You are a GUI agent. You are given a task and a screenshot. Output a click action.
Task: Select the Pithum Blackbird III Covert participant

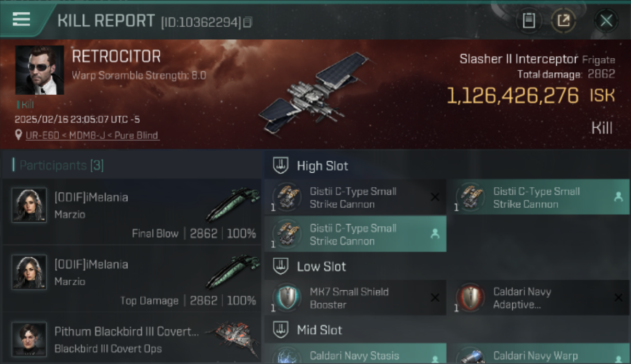click(132, 339)
